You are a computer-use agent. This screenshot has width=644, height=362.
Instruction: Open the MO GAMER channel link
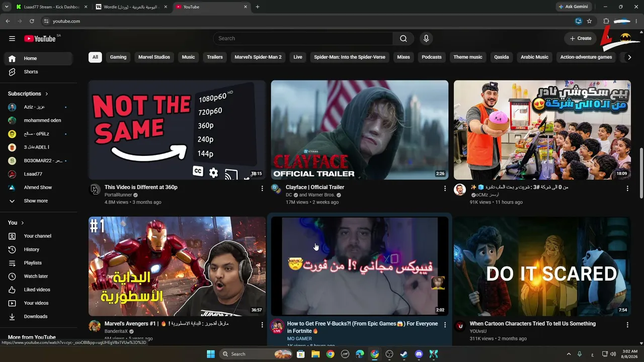[299, 339]
